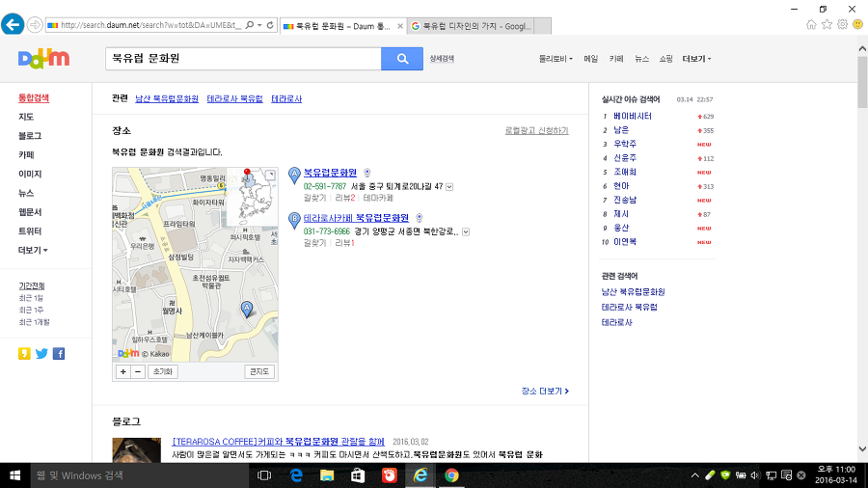Click the 상세검색 link
This screenshot has width=868, height=488.
[442, 59]
